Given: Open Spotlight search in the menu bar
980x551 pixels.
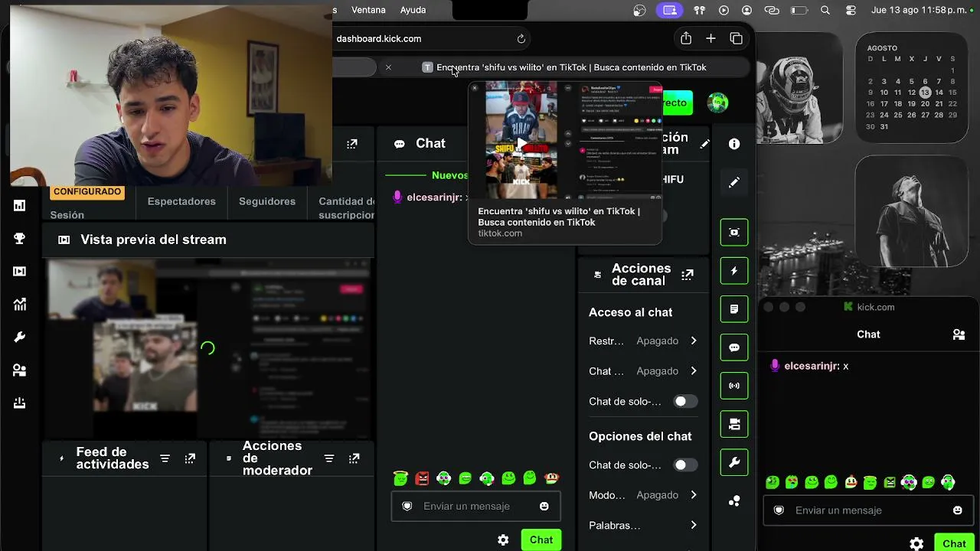Looking at the screenshot, I should click(x=825, y=10).
